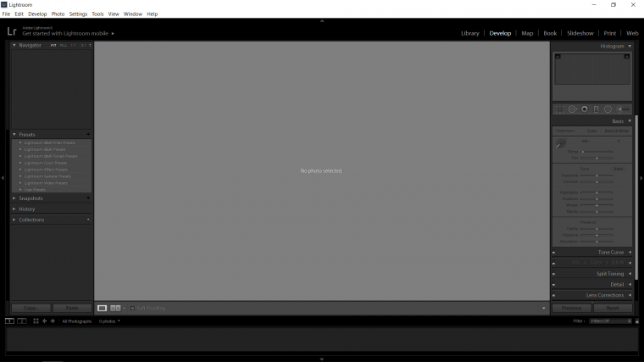Viewport: 644px width, 362px height.
Task: Expand the Snapshots panel
Action: (14, 198)
